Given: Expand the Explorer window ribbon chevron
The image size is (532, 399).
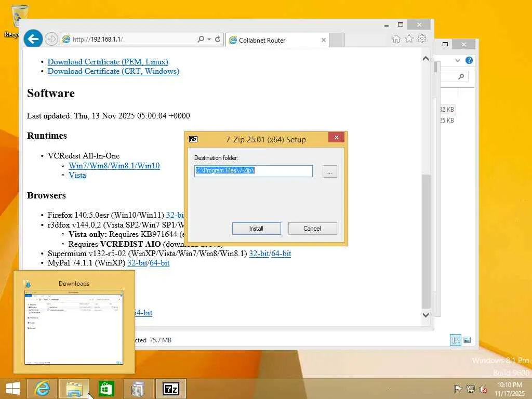Looking at the screenshot, I should pos(457,60).
